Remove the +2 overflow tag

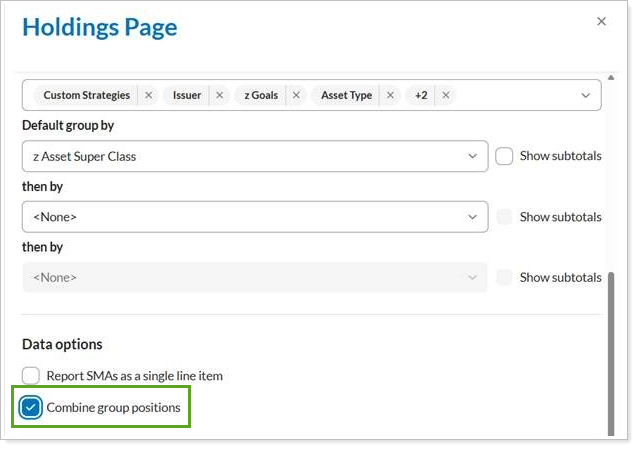(x=446, y=96)
